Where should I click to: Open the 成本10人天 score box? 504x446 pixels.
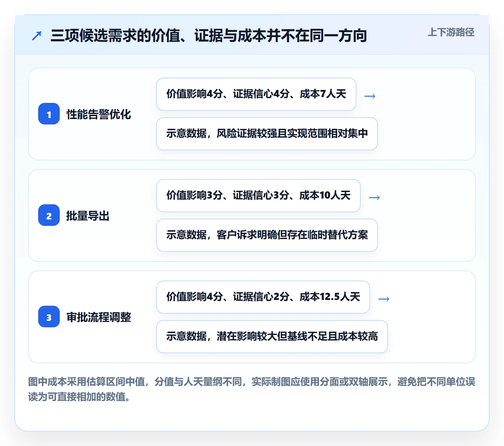(258, 196)
